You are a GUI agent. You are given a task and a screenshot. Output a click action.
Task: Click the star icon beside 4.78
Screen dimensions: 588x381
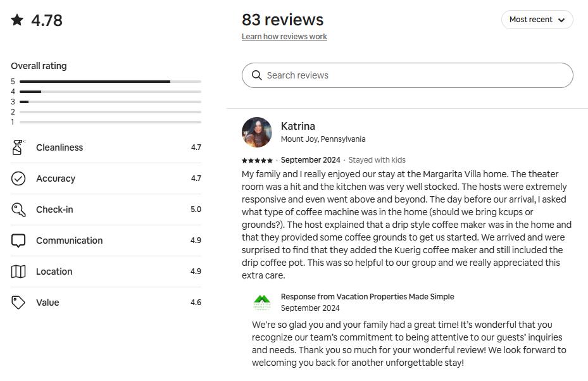pos(17,20)
